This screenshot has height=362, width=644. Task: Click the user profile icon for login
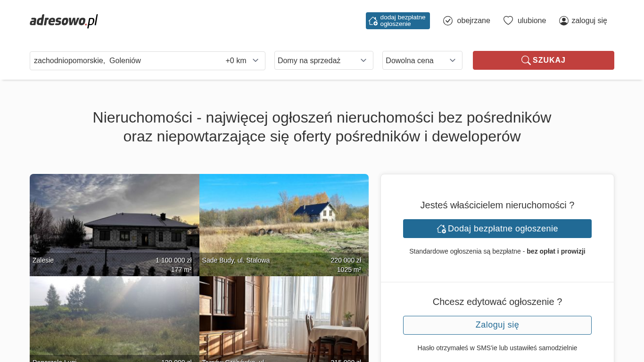pyautogui.click(x=564, y=21)
